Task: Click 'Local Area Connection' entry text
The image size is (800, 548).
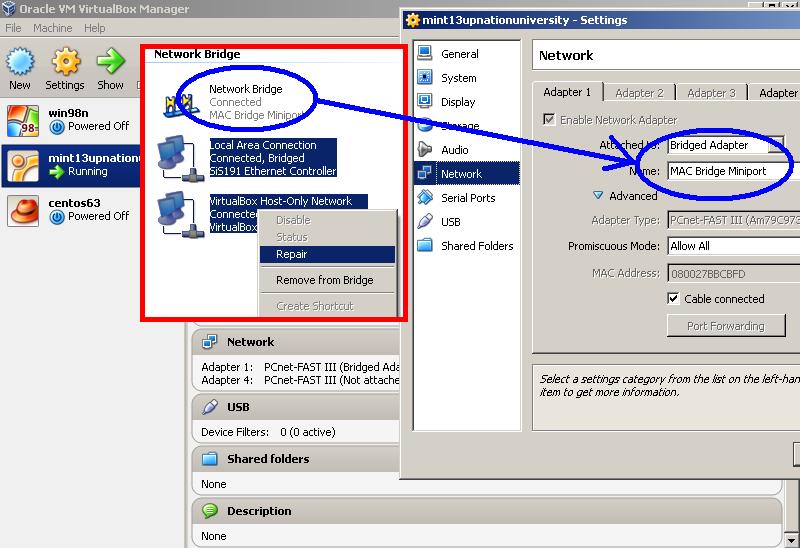Action: [x=263, y=145]
